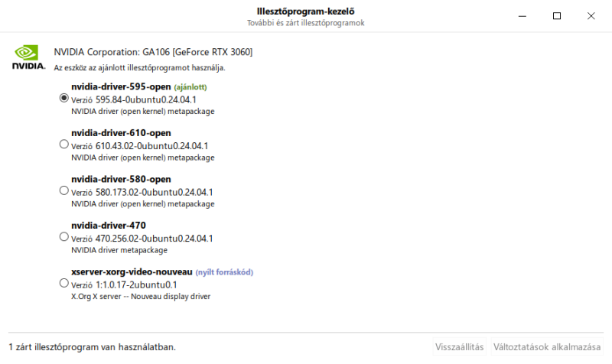
Task: Click version text 470.256.02-0ubuntu0.24.04.1
Action: [155, 239]
